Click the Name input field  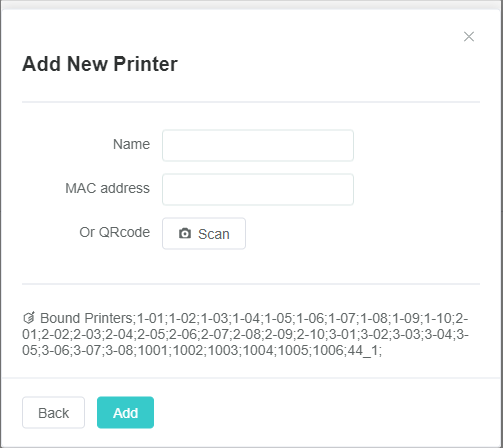[258, 146]
